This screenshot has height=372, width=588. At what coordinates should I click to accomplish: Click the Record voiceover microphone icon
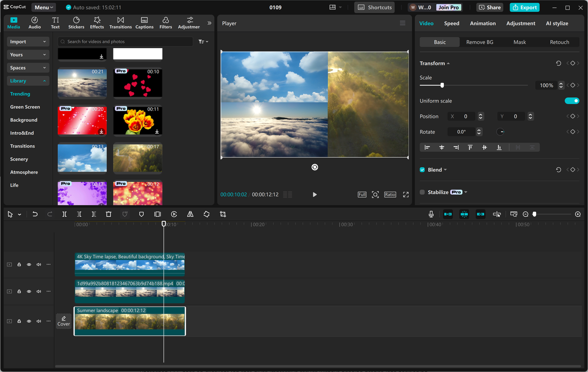[430, 214]
